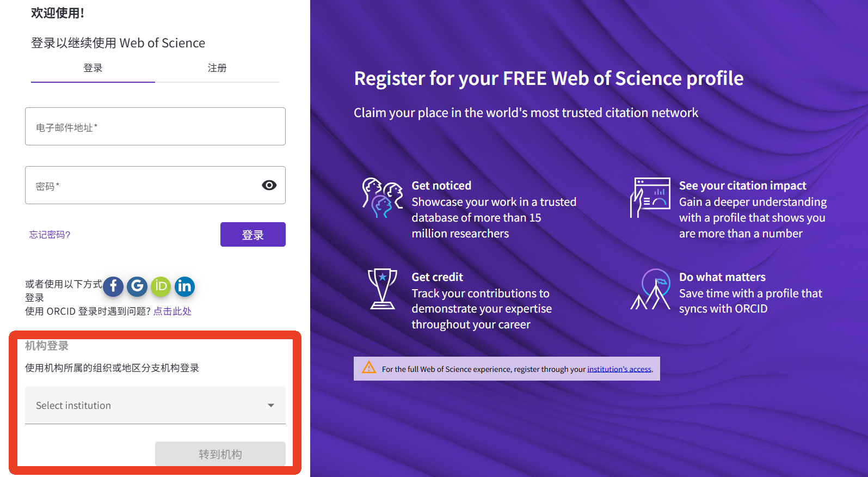Click the Get noticed researchers icon

pyautogui.click(x=383, y=198)
